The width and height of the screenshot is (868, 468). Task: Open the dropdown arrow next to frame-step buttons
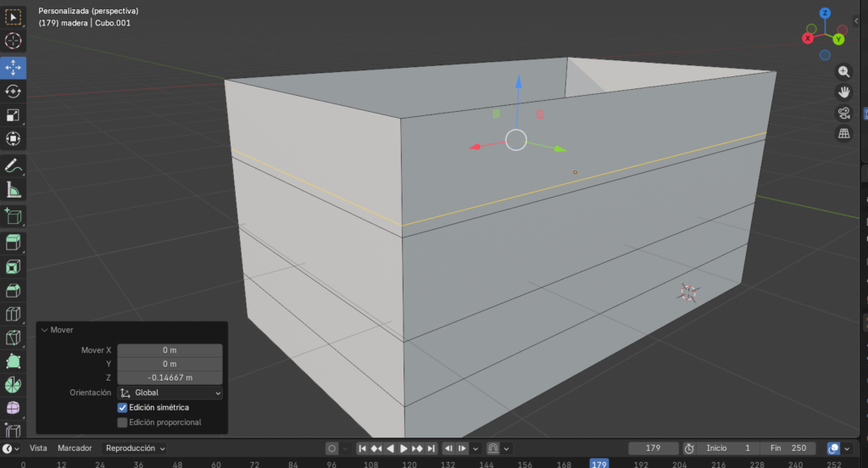click(x=476, y=448)
